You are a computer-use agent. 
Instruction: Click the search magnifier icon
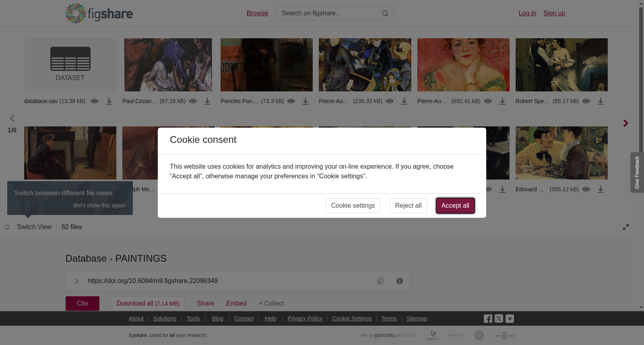click(385, 13)
